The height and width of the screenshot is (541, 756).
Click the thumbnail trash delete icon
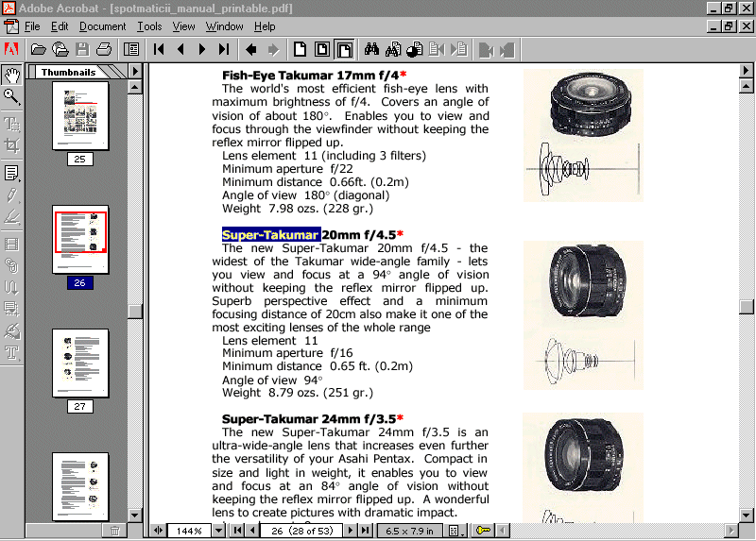tap(115, 531)
